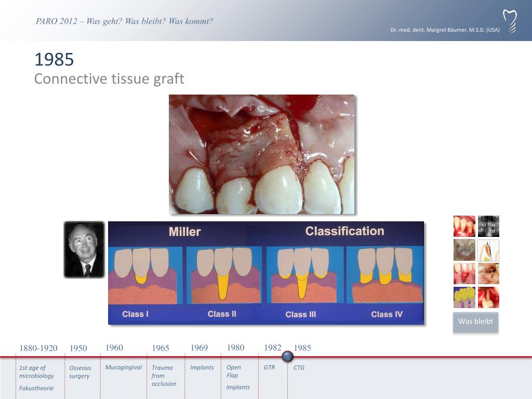This screenshot has width=532, height=399.
Task: Select the blue timeline marker at 1985
Action: coord(287,356)
